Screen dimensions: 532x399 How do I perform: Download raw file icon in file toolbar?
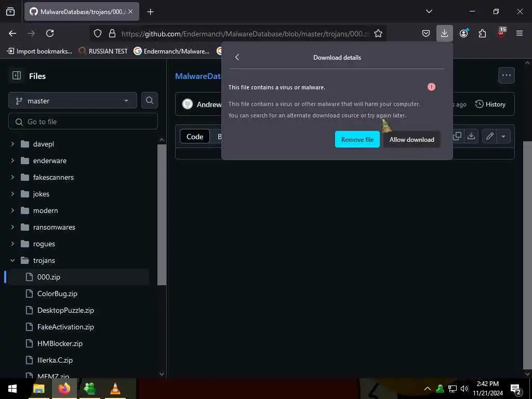pyautogui.click(x=471, y=137)
